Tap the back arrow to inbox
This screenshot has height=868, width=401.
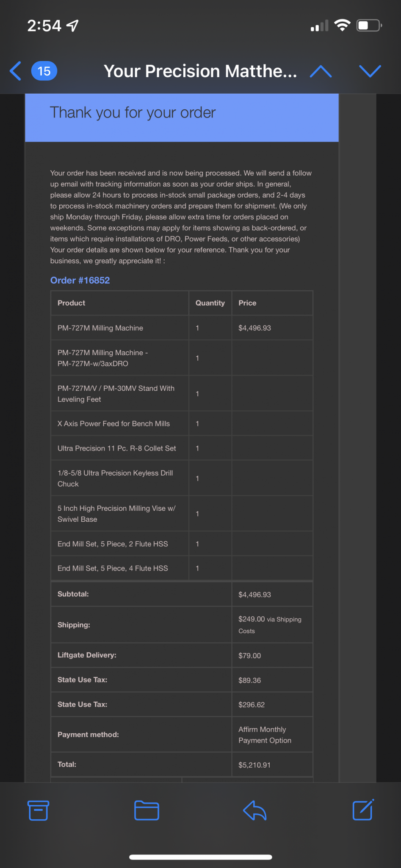(16, 71)
